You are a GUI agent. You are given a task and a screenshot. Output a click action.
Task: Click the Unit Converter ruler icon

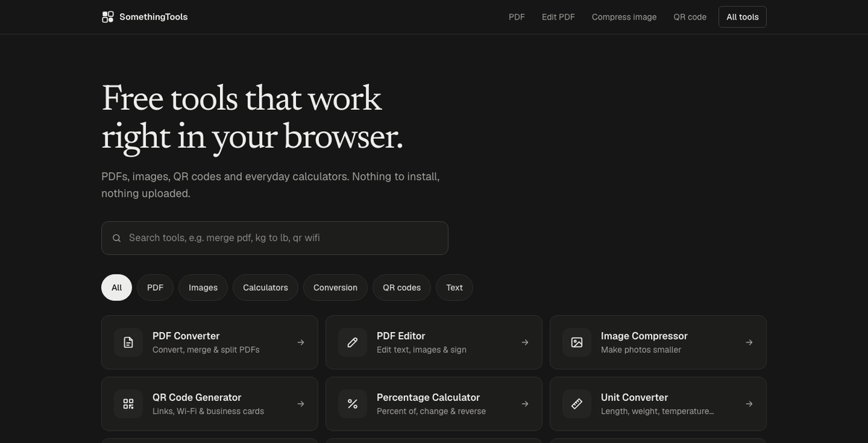coord(576,404)
